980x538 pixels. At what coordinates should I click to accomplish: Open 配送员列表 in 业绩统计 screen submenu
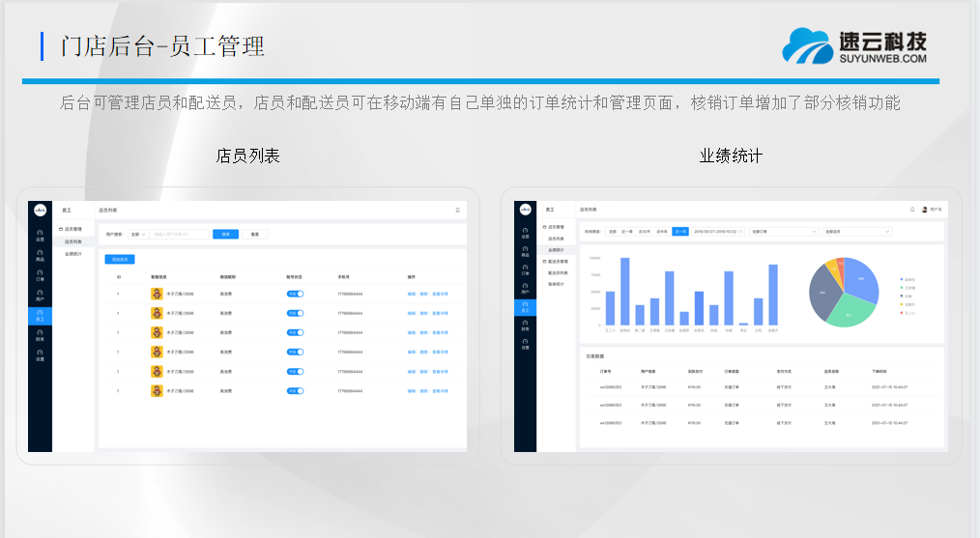pyautogui.click(x=559, y=273)
